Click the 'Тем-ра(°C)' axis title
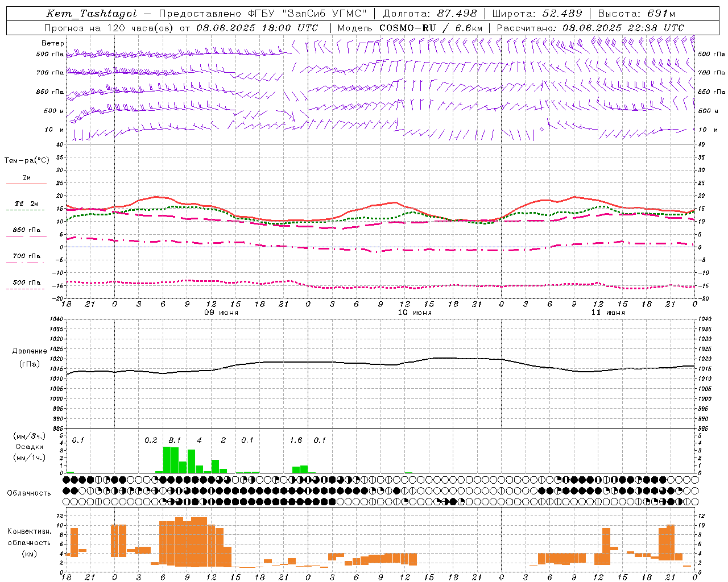This screenshot has height=582, width=728. point(27,161)
